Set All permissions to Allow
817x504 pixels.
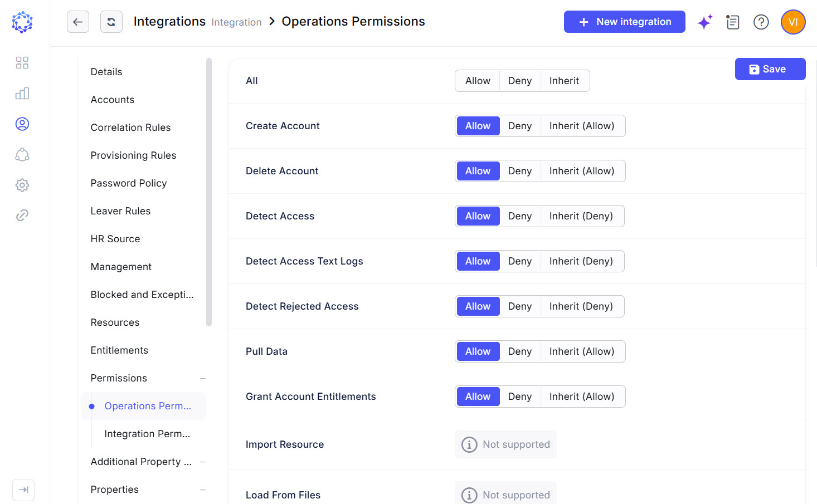click(478, 81)
